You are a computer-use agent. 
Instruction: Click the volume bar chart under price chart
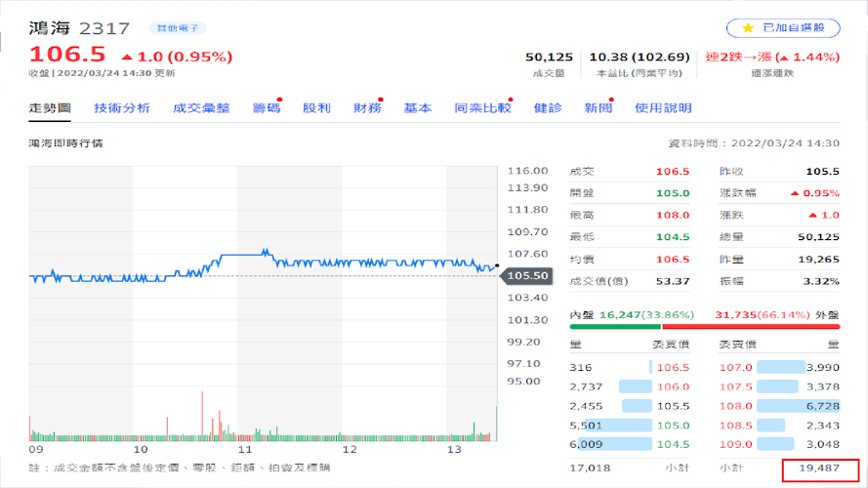263,416
